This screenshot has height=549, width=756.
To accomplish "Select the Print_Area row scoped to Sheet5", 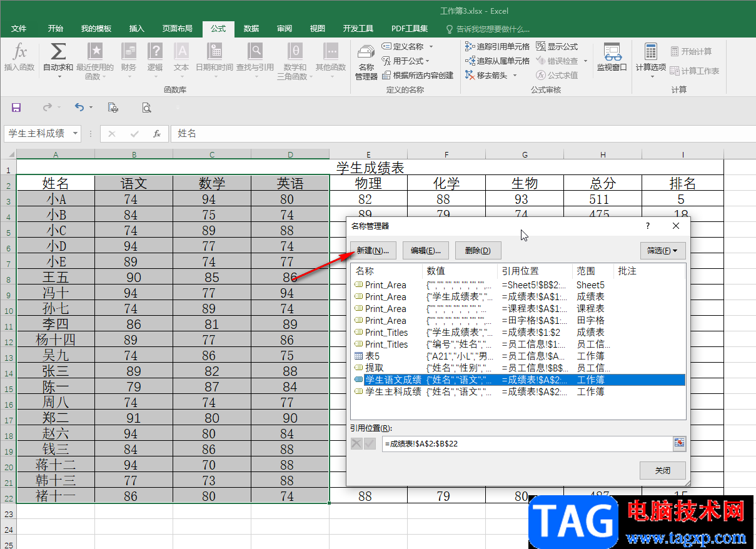I will (x=518, y=285).
